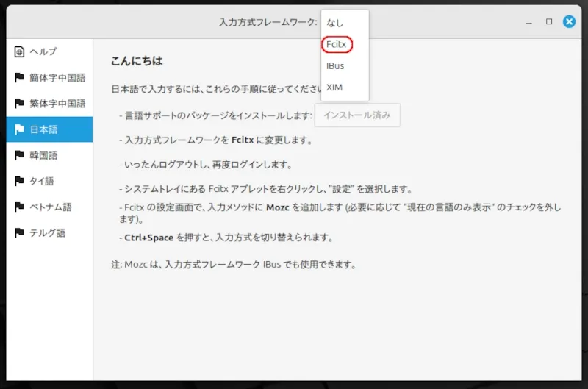
Task: Go to the ベトナム語 text label
Action: (x=51, y=207)
